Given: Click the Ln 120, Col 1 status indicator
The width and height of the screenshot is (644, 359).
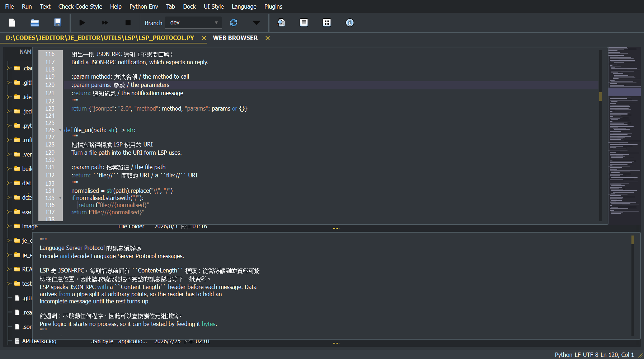Looking at the screenshot, I should pyautogui.click(x=617, y=355).
